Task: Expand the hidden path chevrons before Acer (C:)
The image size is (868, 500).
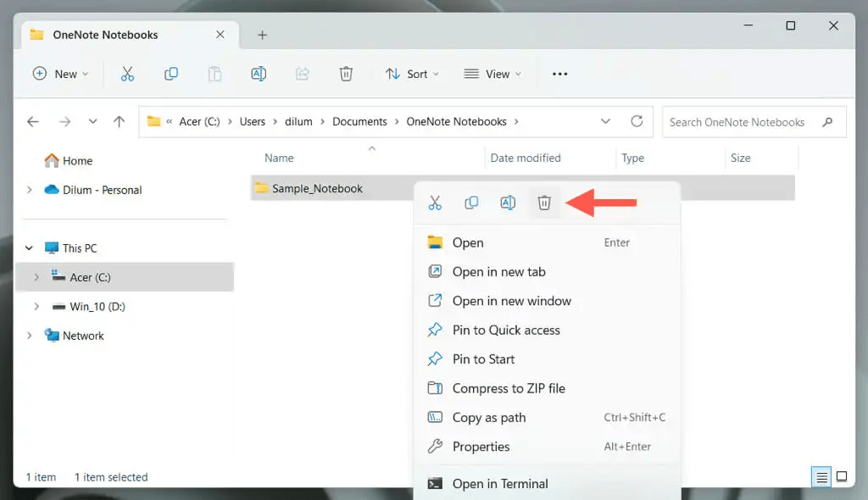Action: coord(170,121)
